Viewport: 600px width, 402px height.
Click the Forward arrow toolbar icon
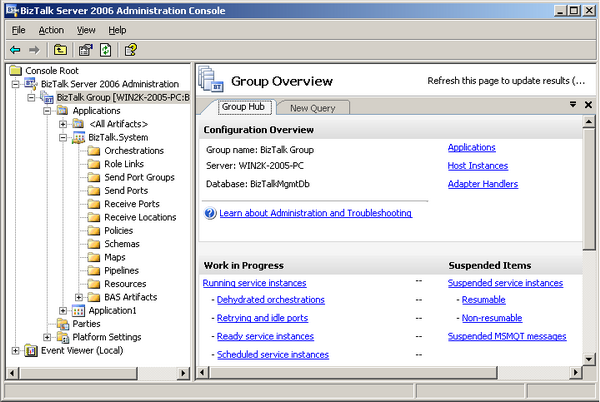coord(34,50)
